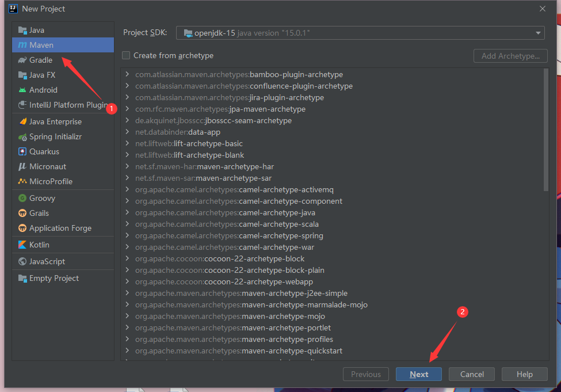Select camel-archetype-spring row
Viewport: 561px width, 392px height.
coord(332,235)
